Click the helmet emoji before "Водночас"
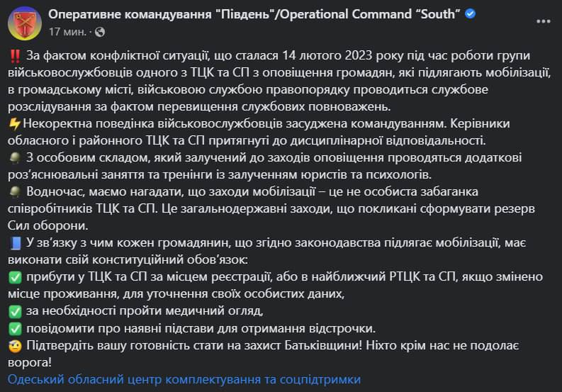Image resolution: width=562 pixels, height=392 pixels. point(15,191)
